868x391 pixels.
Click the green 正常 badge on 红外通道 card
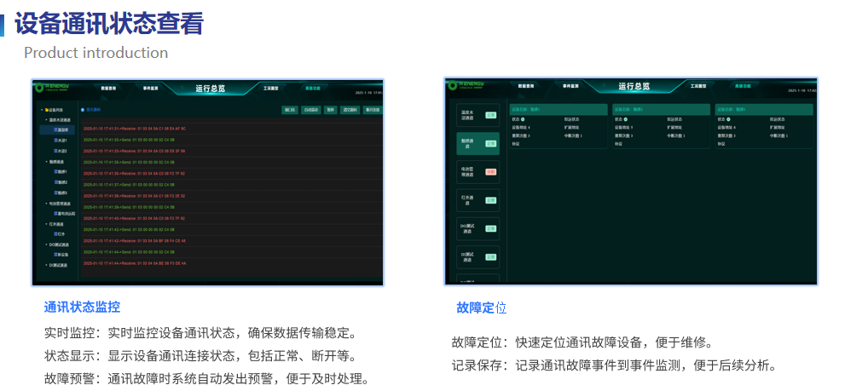[490, 200]
